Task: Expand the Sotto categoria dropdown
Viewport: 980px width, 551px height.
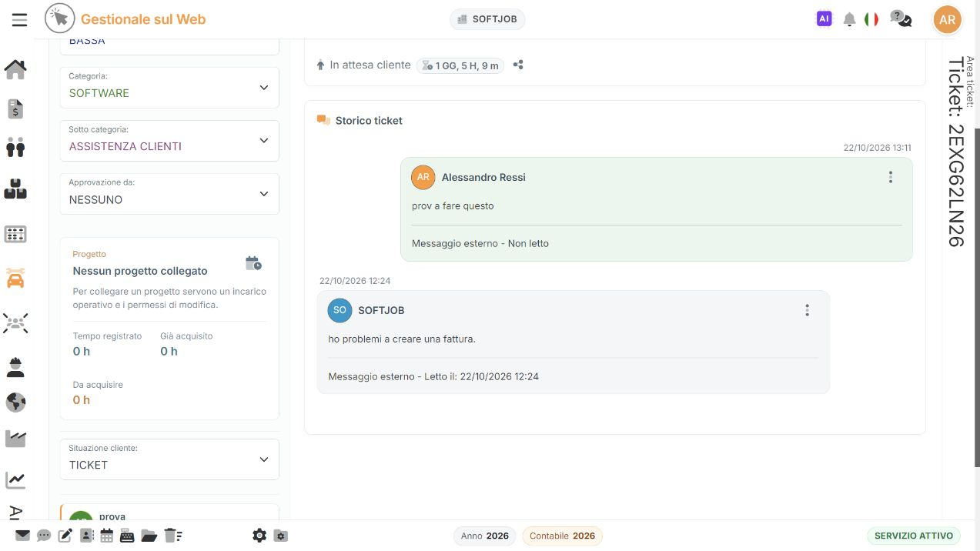Action: click(169, 141)
